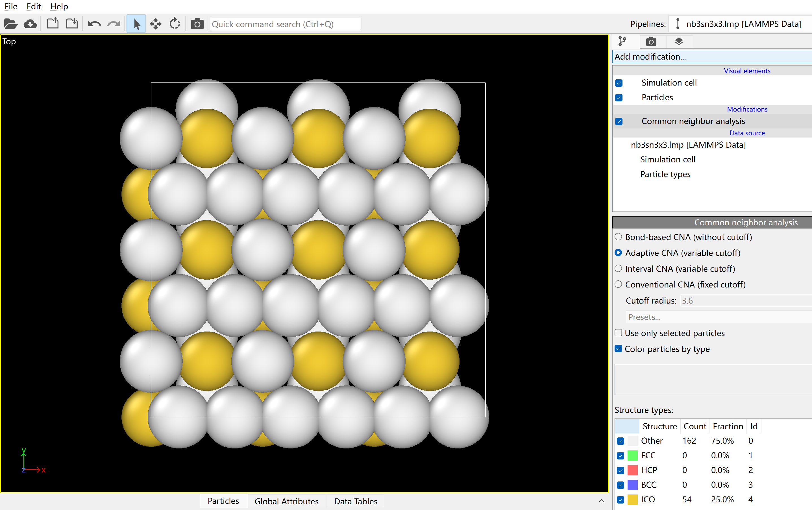Open the pipeline branch tab icon
The width and height of the screenshot is (812, 510).
(622, 42)
